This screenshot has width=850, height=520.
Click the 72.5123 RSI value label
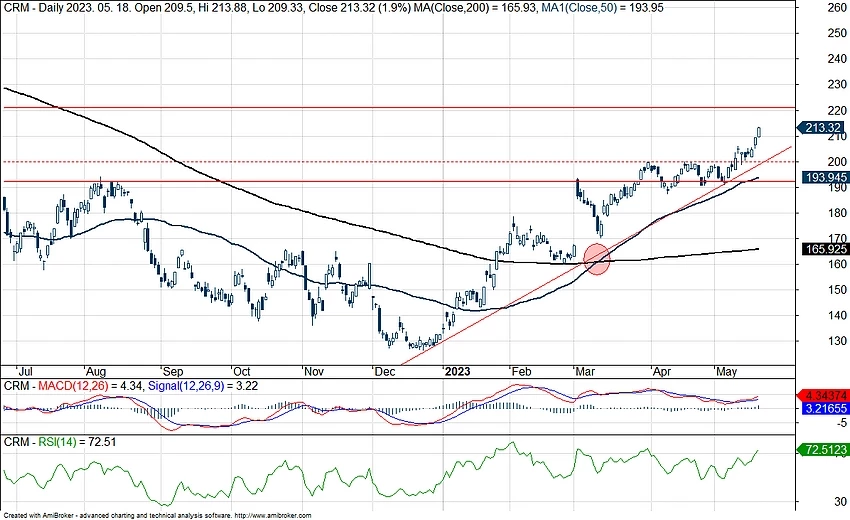tap(823, 450)
